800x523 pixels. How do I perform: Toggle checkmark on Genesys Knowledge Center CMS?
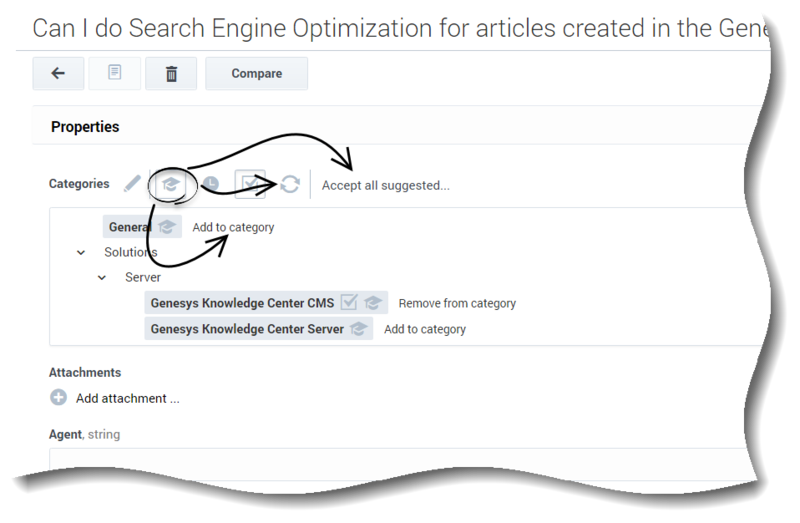click(349, 302)
